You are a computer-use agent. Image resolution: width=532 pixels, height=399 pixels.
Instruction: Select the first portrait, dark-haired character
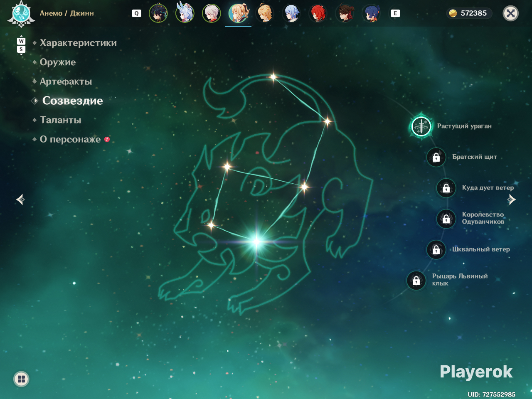click(158, 13)
